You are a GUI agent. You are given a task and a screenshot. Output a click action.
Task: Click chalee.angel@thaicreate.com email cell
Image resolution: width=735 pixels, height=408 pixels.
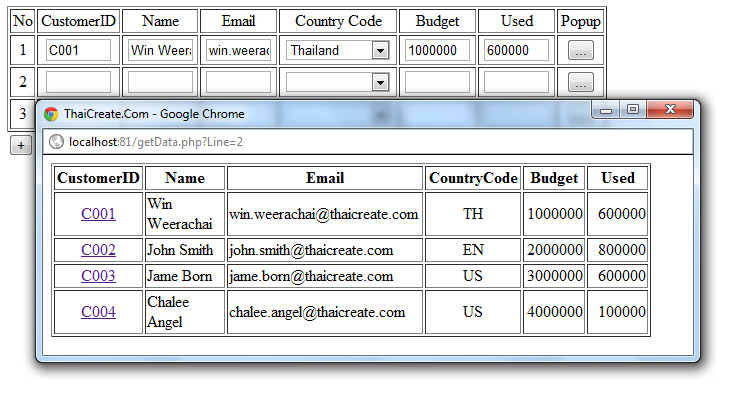pyautogui.click(x=325, y=312)
